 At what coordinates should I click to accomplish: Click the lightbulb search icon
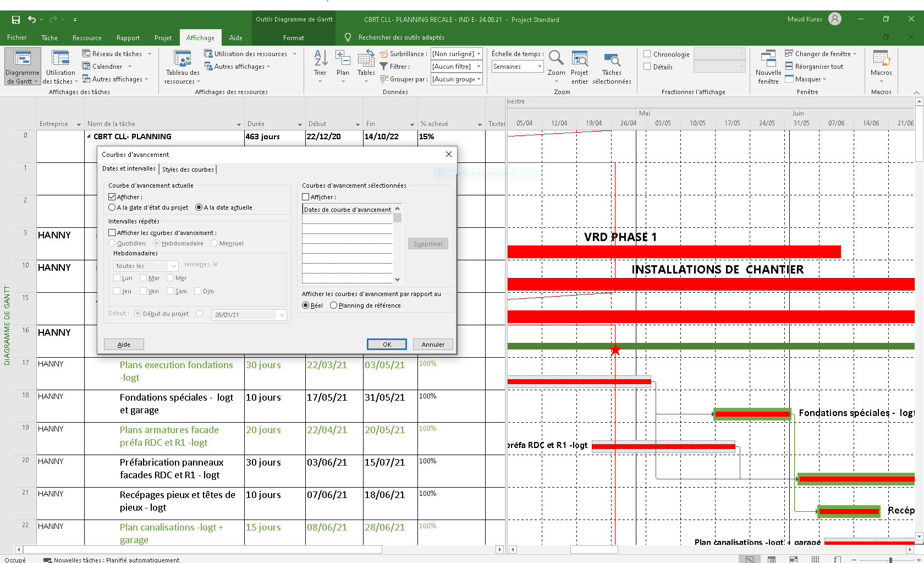point(348,37)
